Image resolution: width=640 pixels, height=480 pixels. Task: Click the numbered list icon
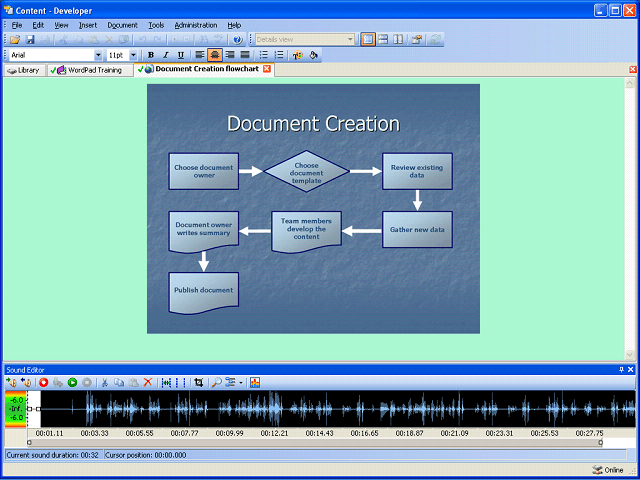coord(280,55)
